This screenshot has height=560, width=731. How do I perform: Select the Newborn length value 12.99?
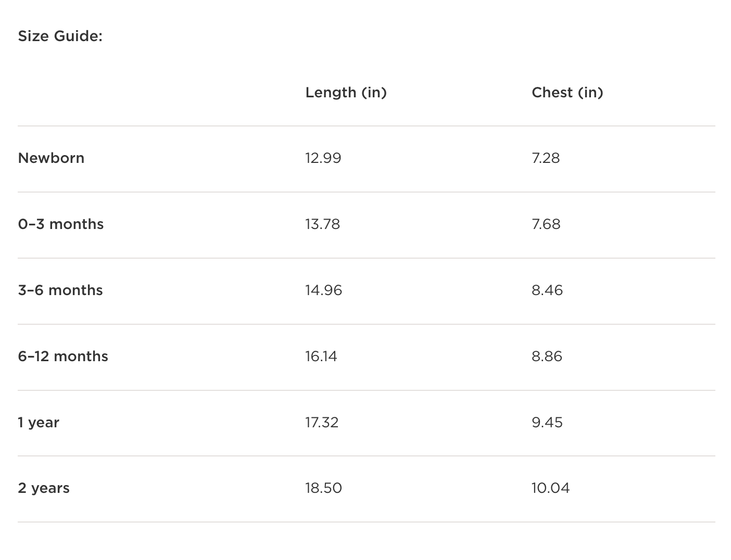(323, 158)
